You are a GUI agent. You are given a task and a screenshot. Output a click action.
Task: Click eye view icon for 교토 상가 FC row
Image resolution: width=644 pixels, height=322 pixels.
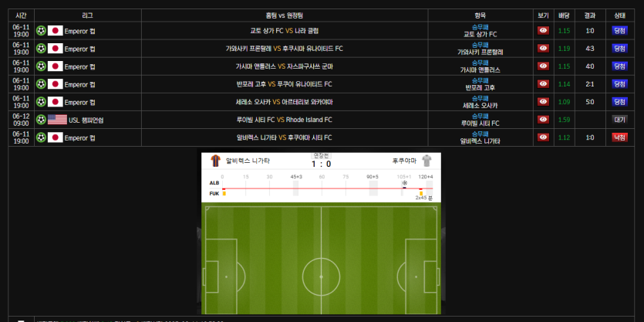click(x=544, y=30)
